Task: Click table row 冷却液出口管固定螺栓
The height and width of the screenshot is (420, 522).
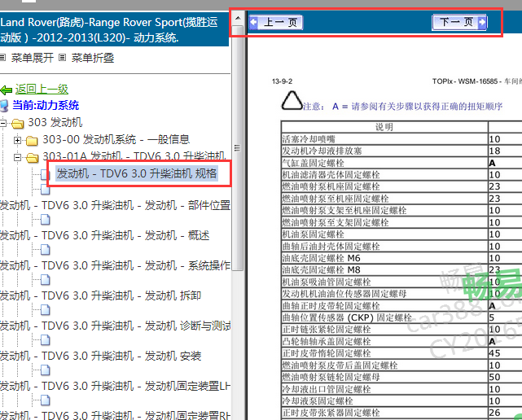Action: [384, 389]
